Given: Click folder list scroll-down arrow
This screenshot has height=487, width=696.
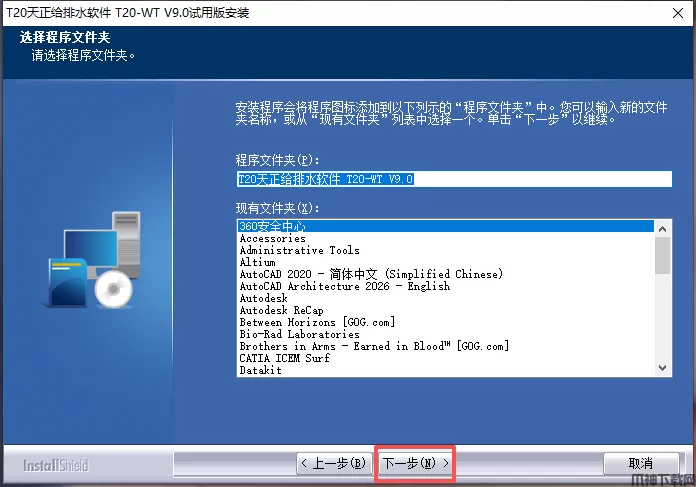Looking at the screenshot, I should click(662, 368).
